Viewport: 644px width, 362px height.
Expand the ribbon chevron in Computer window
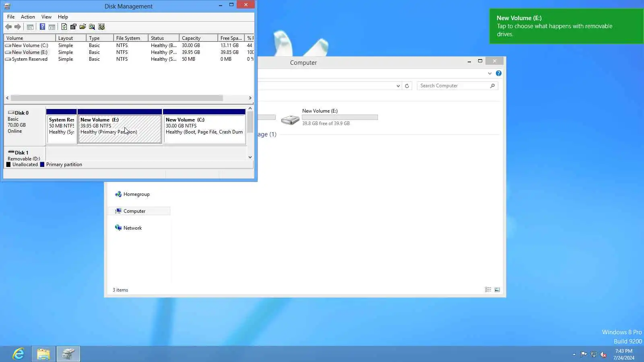(489, 73)
